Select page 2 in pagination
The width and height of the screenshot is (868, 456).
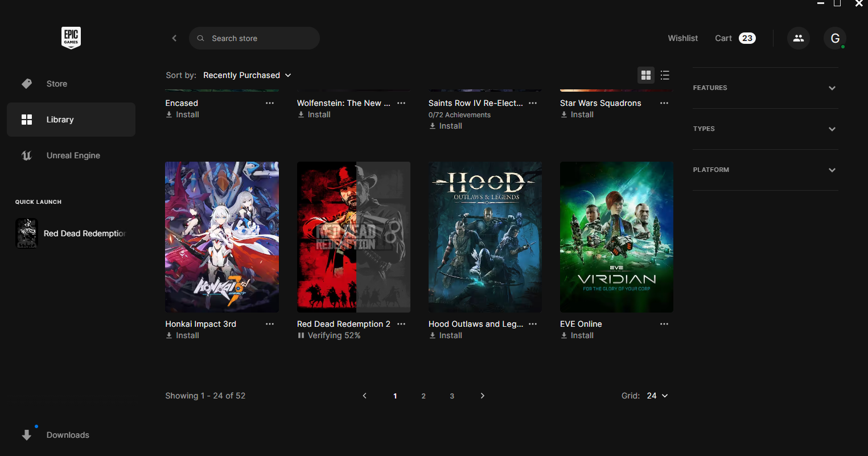click(423, 396)
